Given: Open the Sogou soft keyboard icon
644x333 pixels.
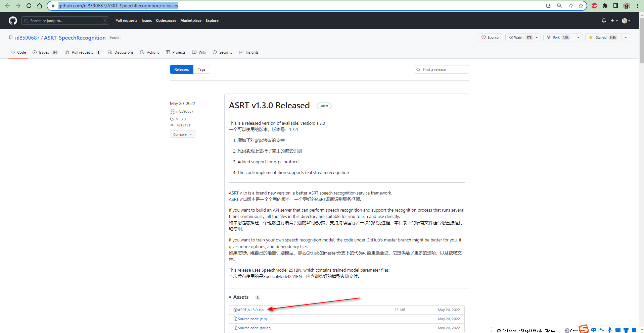Looking at the screenshot, I should [618, 330].
